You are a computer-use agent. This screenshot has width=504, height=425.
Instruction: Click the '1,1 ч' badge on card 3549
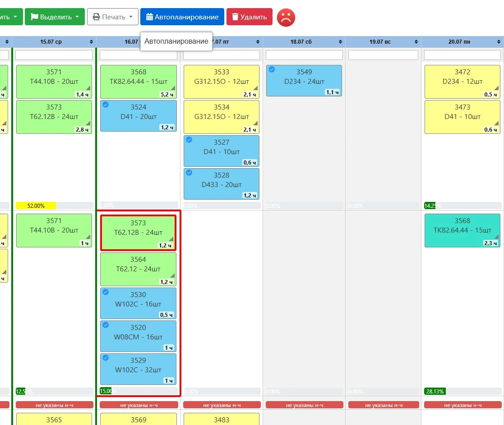pos(333,92)
